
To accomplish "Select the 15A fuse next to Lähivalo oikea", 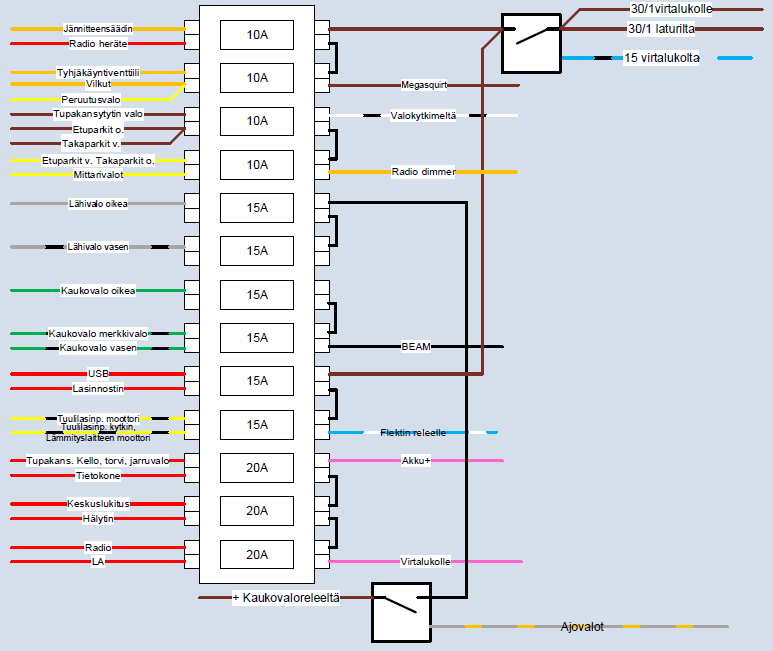I will [257, 208].
